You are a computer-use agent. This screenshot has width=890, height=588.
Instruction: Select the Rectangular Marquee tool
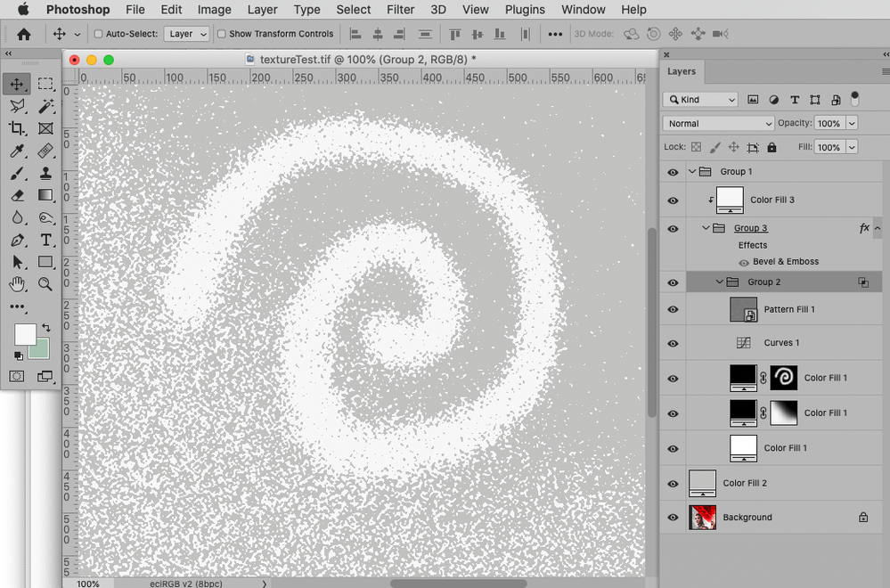coord(45,84)
